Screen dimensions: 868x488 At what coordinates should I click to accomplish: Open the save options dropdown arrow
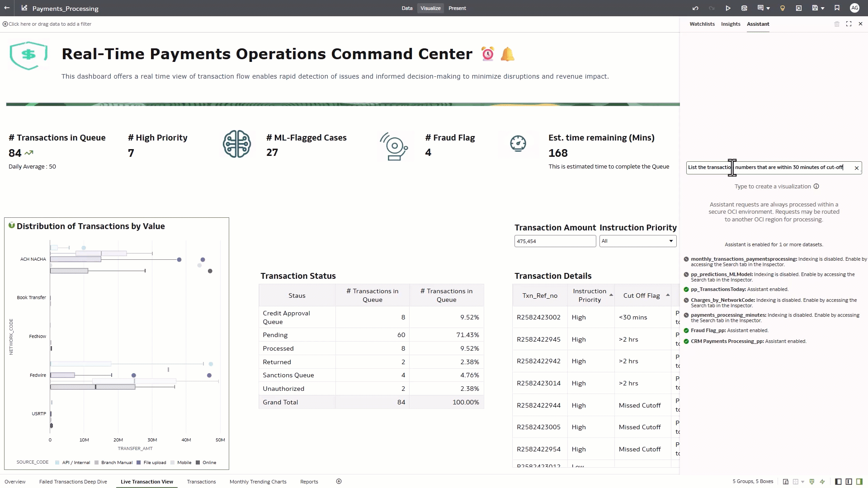click(822, 8)
